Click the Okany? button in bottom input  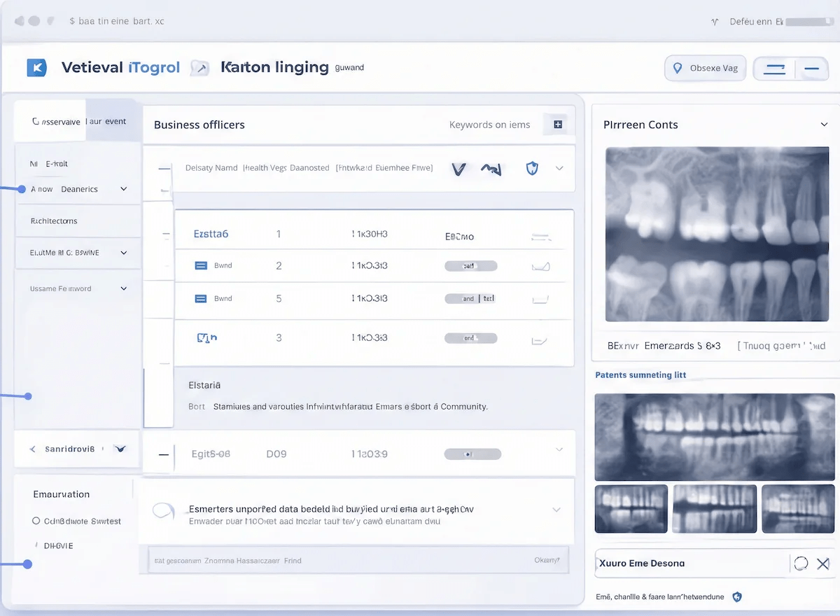[547, 561]
